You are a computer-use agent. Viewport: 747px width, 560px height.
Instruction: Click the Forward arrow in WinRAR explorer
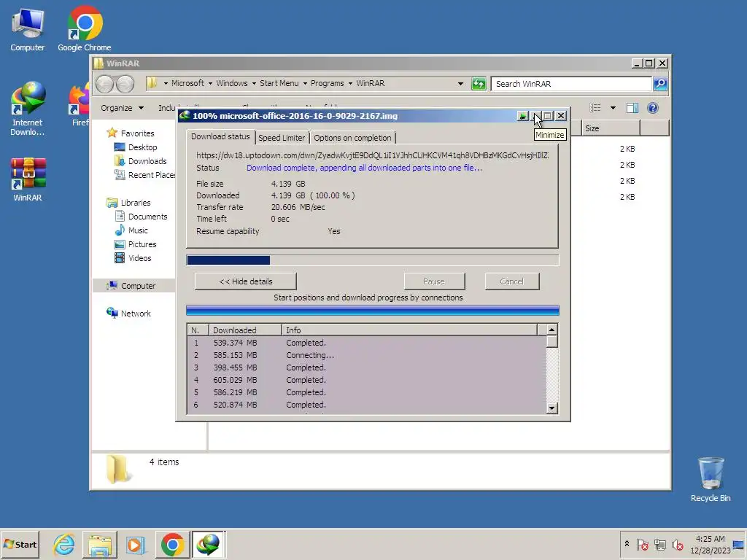click(125, 85)
